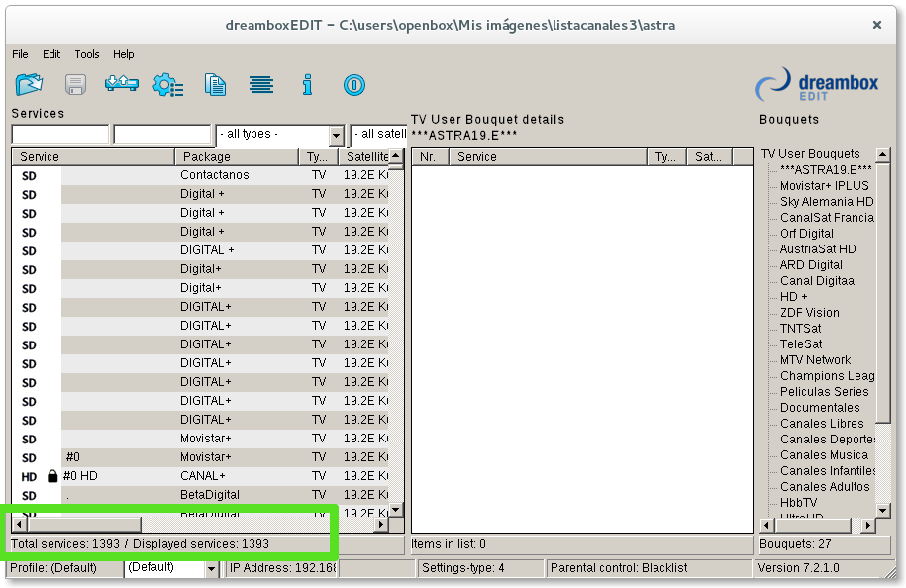Select the Peliculas Series bouquet
The height and width of the screenshot is (588, 906).
(825, 392)
